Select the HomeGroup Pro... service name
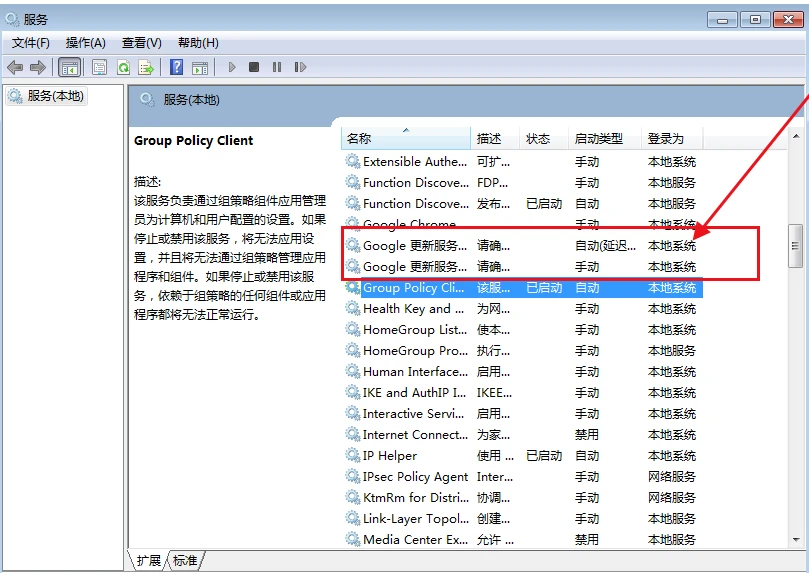 coord(415,351)
